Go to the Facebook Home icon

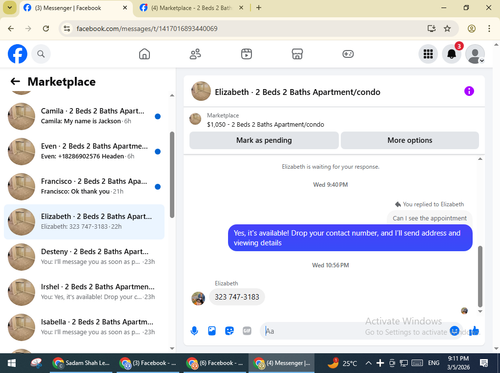click(144, 54)
